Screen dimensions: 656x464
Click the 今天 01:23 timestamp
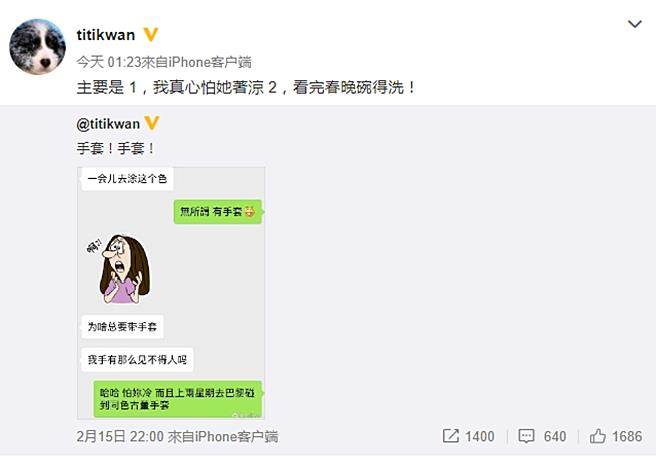pos(109,62)
